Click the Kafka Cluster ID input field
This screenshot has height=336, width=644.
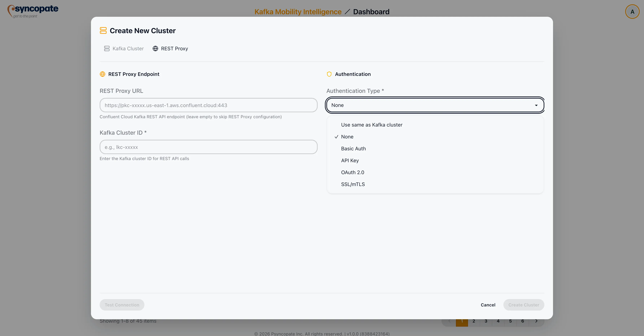coord(208,147)
